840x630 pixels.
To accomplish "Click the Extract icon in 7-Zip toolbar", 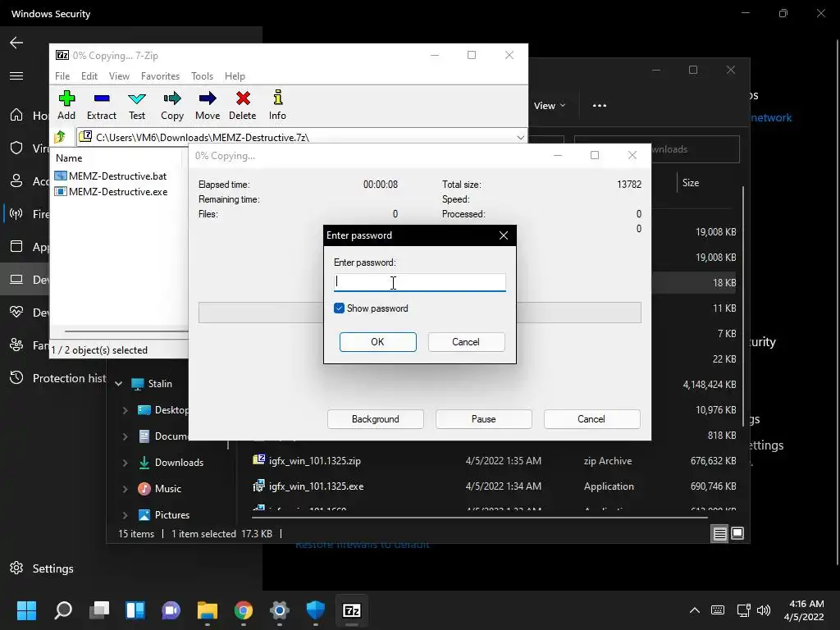I will [x=101, y=98].
